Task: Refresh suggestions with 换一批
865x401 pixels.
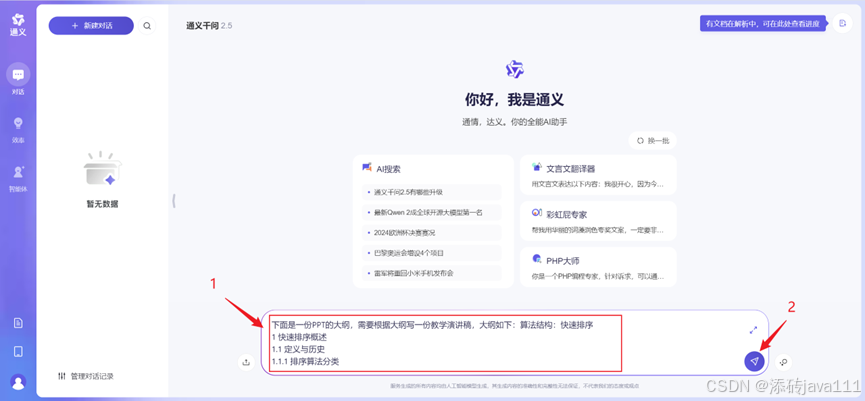Action: (653, 141)
